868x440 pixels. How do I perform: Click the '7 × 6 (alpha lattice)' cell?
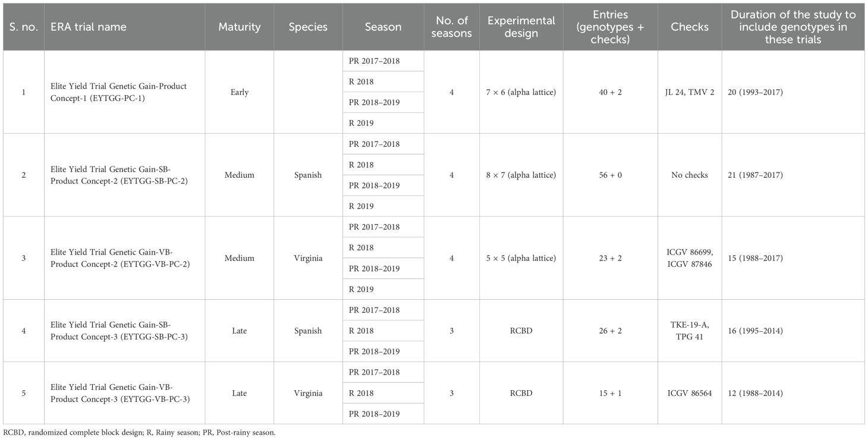521,92
